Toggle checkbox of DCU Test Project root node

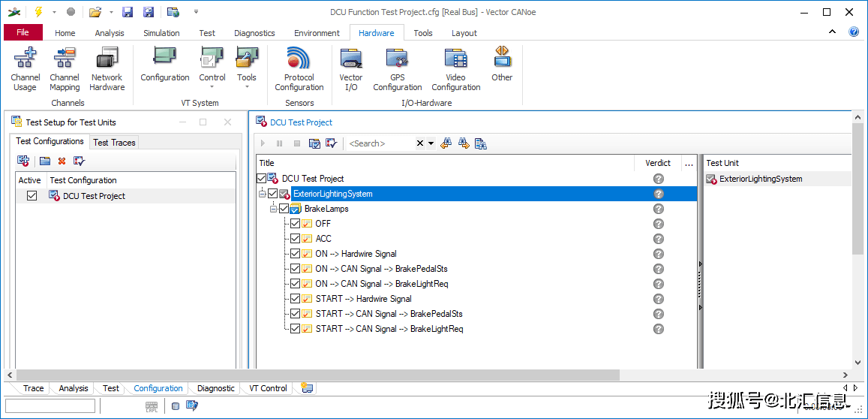[262, 179]
